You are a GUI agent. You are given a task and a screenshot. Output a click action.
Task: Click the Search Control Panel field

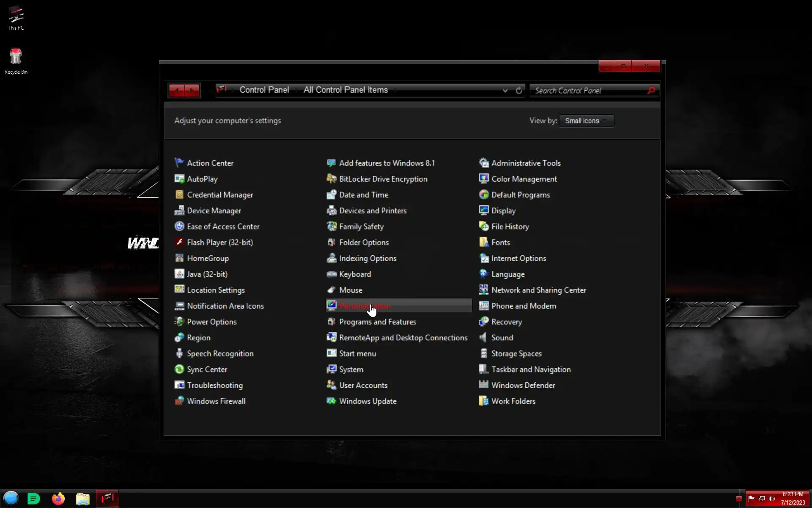(x=588, y=91)
